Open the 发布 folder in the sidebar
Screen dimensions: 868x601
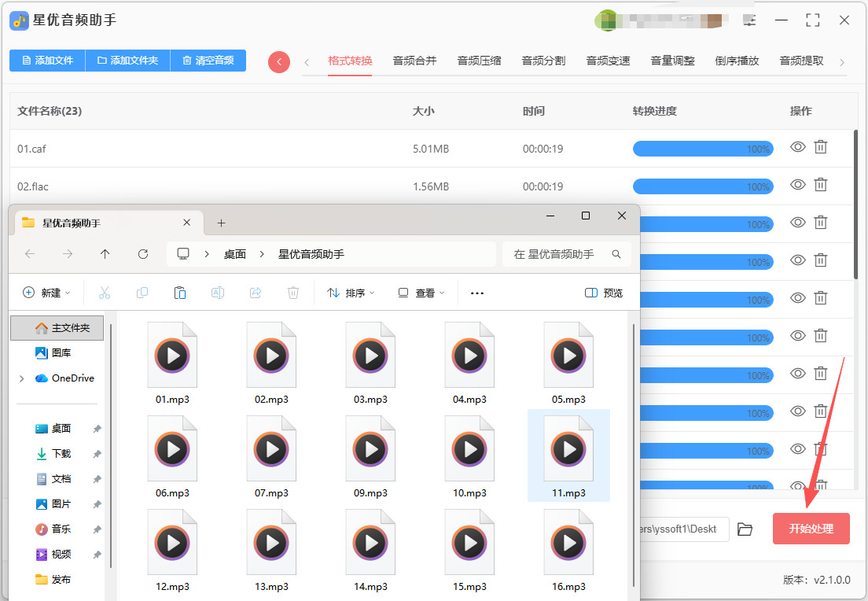[53, 580]
